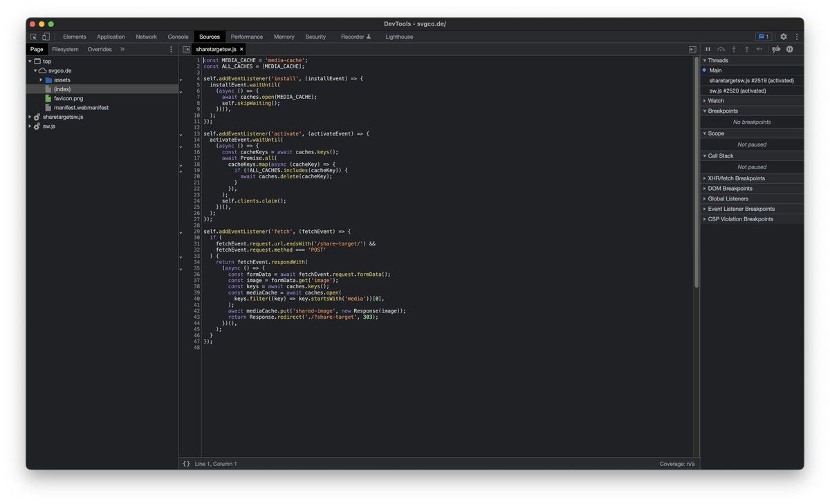Click the sharetargetsw.js service worker gear icon
The height and width of the screenshot is (504, 830).
tap(37, 117)
